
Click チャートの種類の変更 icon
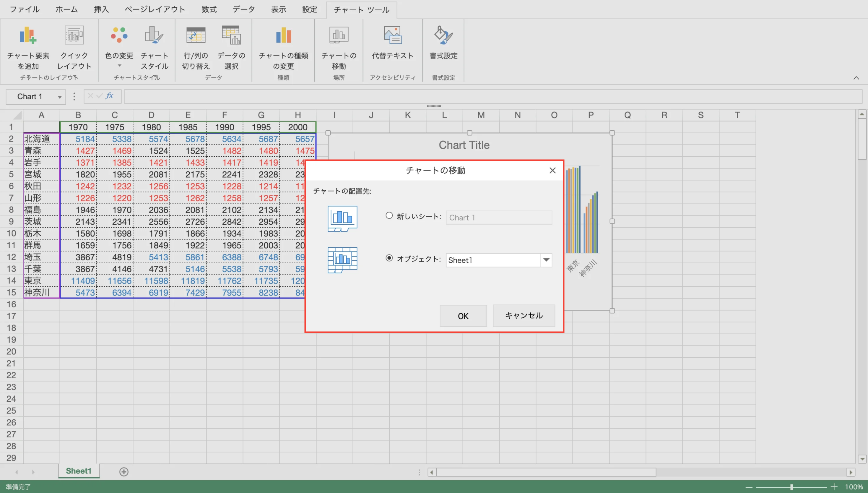(x=283, y=36)
